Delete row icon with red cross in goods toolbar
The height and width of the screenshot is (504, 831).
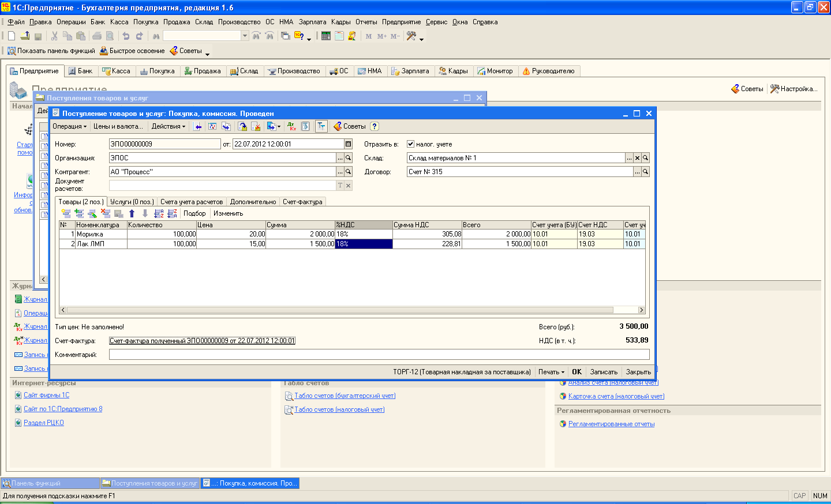[x=105, y=213]
